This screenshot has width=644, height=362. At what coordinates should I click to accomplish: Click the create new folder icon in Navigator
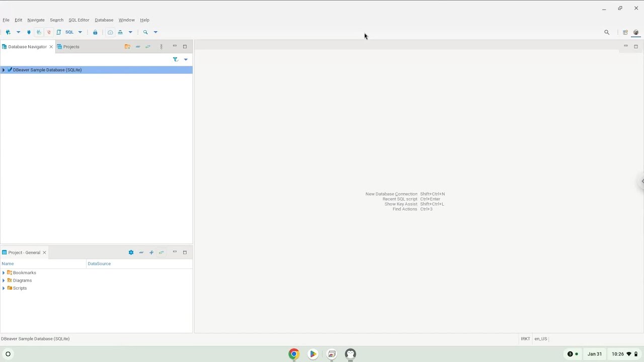pyautogui.click(x=127, y=47)
